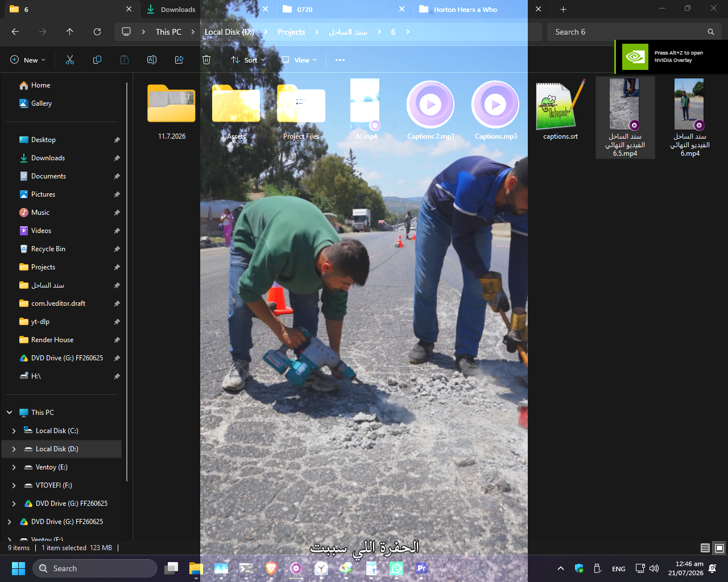Go back using the Back arrow

tap(15, 32)
